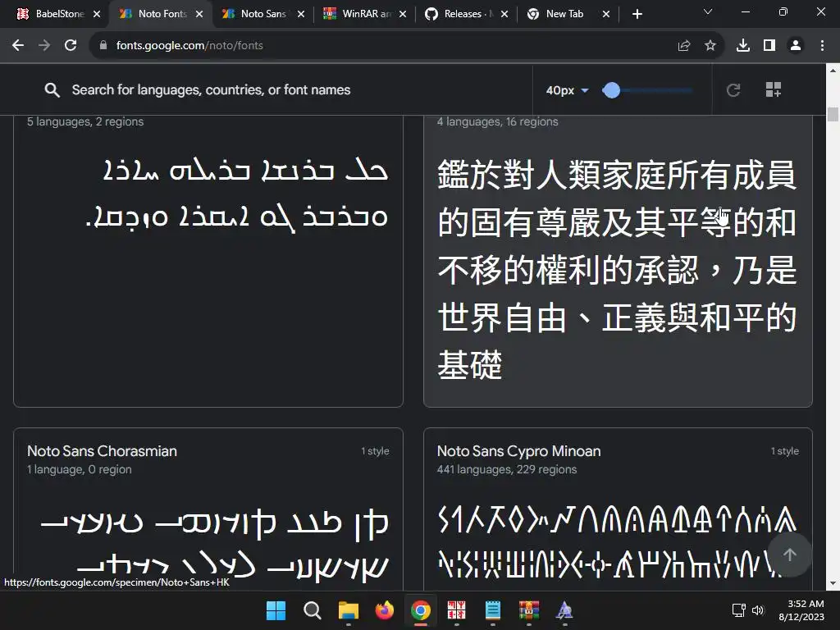840x630 pixels.
Task: Click the search magnifier icon
Action: 52,90
